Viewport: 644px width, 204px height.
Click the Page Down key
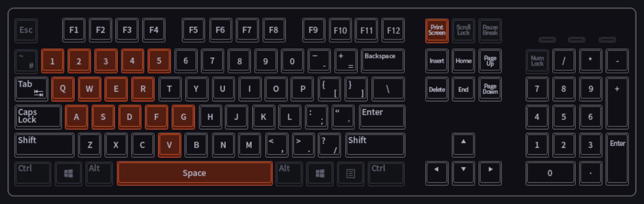(490, 89)
